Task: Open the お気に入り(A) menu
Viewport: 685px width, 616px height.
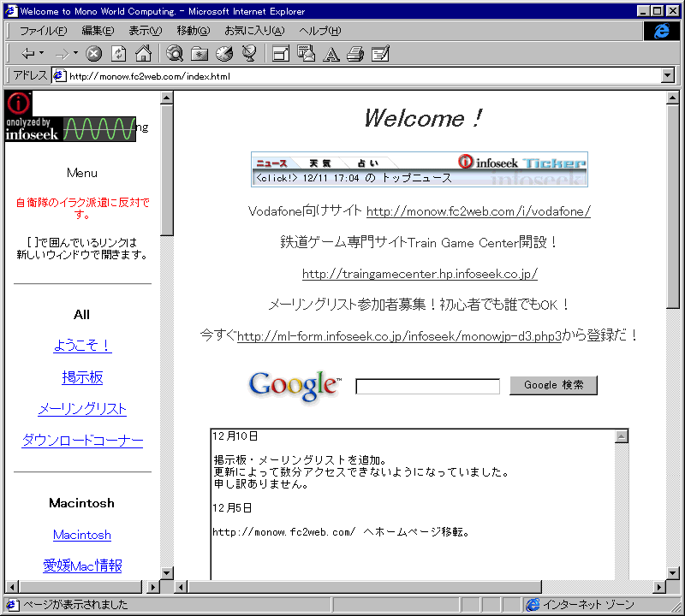Action: pyautogui.click(x=254, y=31)
